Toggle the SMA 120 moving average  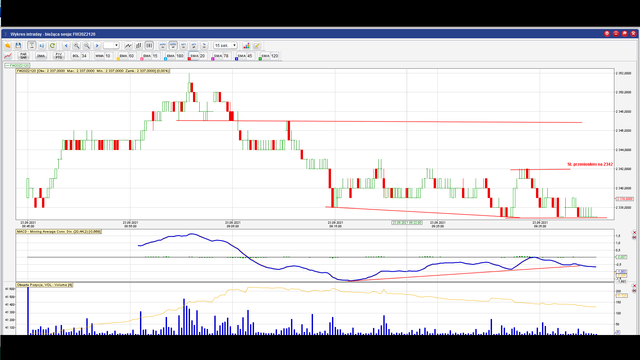click(x=269, y=56)
